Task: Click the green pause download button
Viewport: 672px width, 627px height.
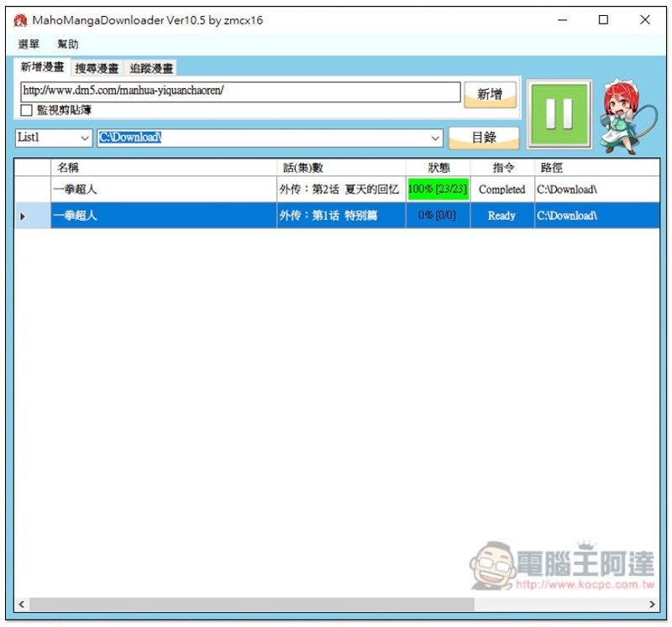Action: pyautogui.click(x=559, y=114)
